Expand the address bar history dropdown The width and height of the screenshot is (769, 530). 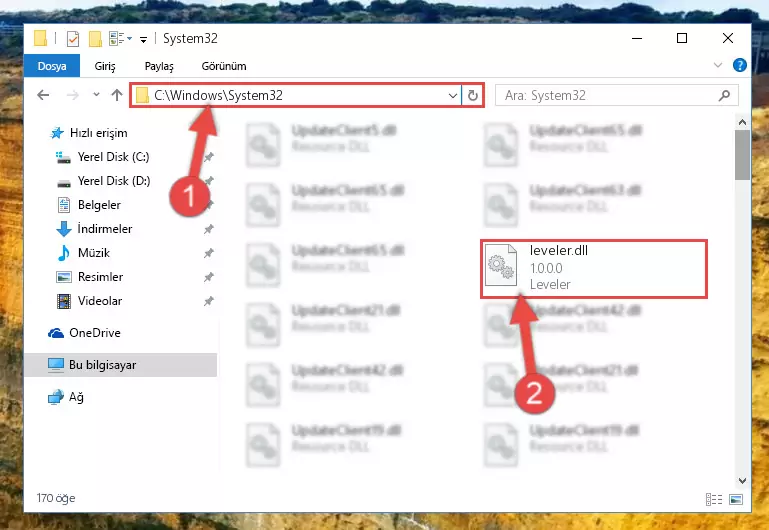[453, 96]
